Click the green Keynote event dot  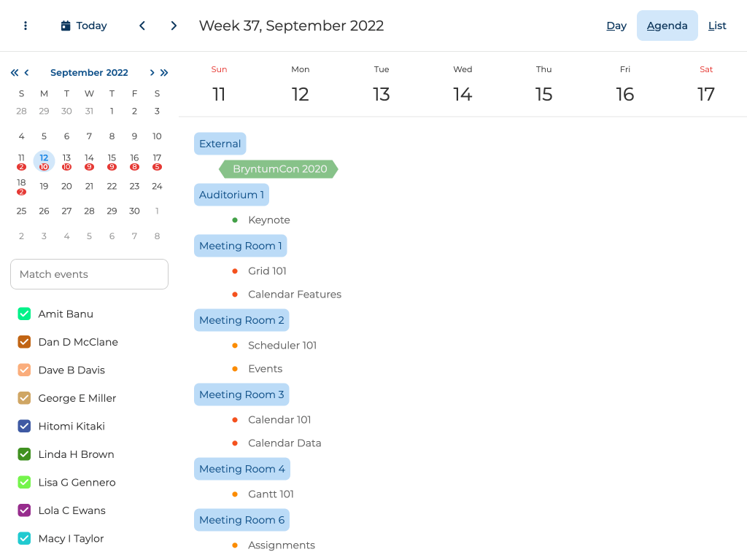click(235, 220)
